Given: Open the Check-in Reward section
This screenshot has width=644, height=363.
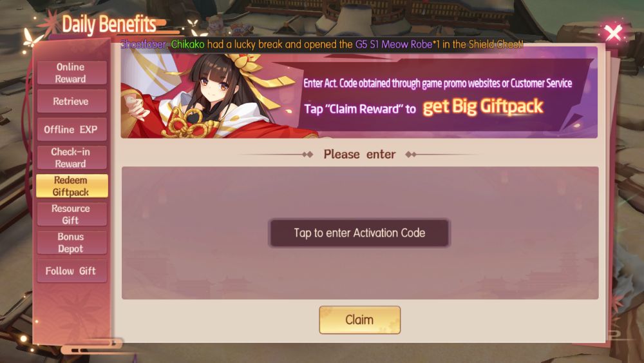Looking at the screenshot, I should click(71, 157).
